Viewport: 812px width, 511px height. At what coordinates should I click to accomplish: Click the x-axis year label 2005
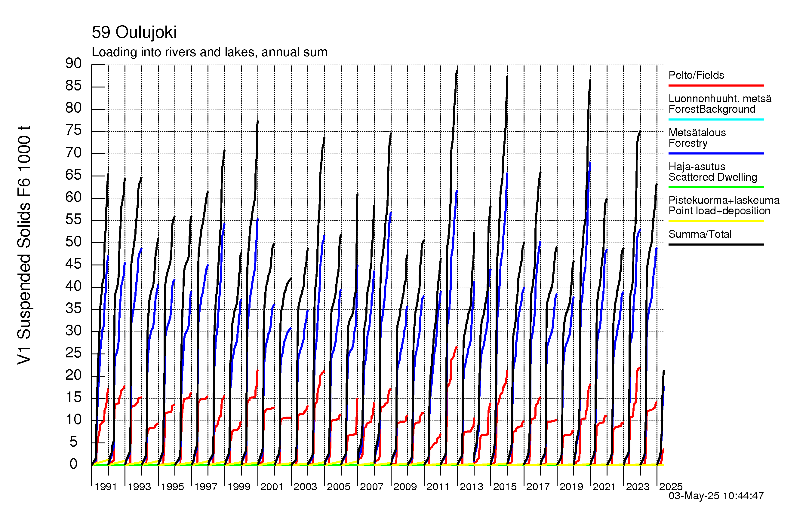click(x=339, y=487)
